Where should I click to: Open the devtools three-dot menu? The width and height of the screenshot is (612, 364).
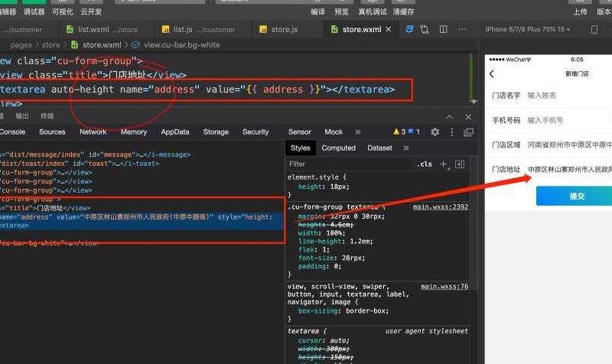pyautogui.click(x=452, y=132)
